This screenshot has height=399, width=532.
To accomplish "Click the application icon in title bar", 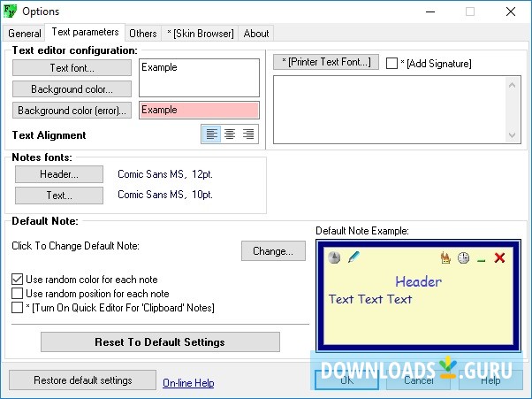I will [x=11, y=12].
